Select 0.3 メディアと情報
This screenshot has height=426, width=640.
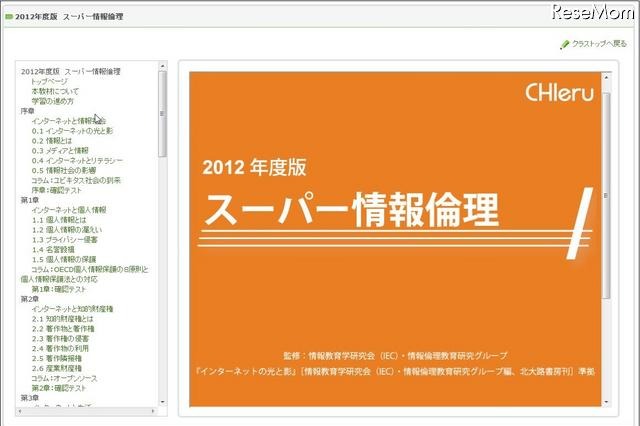tap(60, 151)
